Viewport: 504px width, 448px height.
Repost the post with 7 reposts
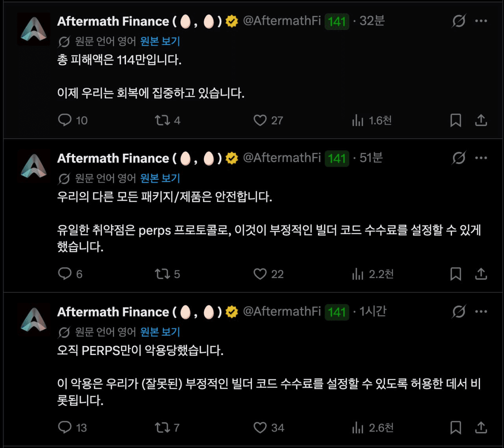pyautogui.click(x=162, y=428)
